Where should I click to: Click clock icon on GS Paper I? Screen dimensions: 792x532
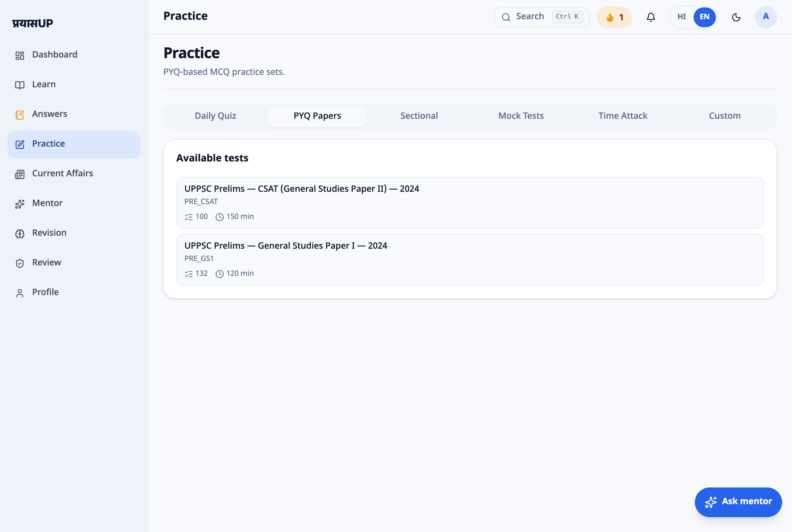coord(220,274)
